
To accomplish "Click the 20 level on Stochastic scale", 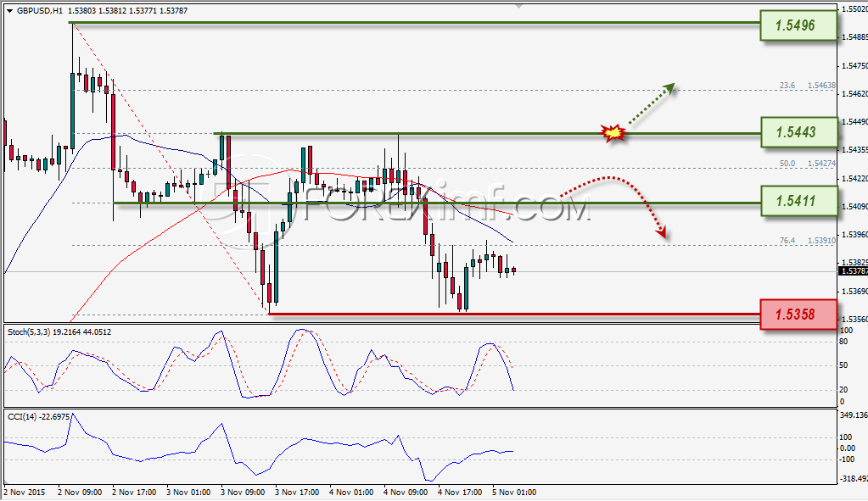I will click(x=843, y=390).
